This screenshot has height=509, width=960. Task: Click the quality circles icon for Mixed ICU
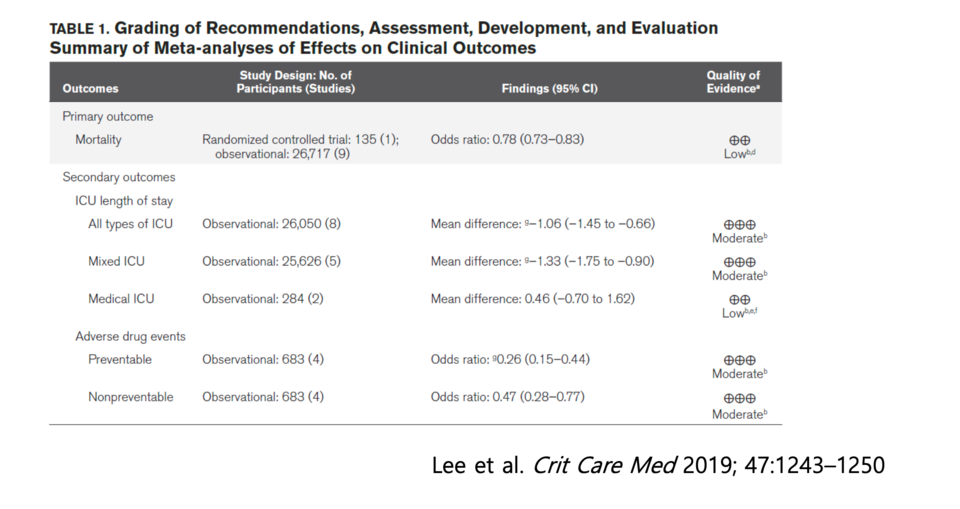[740, 262]
